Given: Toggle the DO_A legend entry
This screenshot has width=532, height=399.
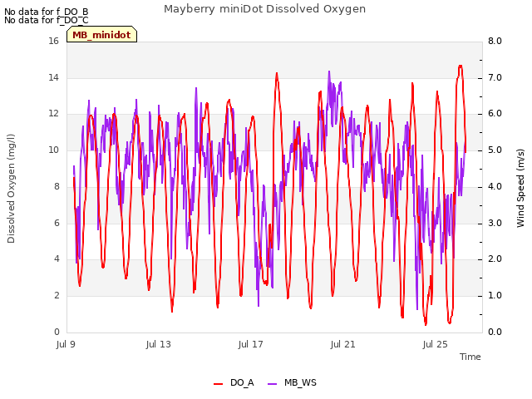Looking at the screenshot, I should [x=234, y=383].
